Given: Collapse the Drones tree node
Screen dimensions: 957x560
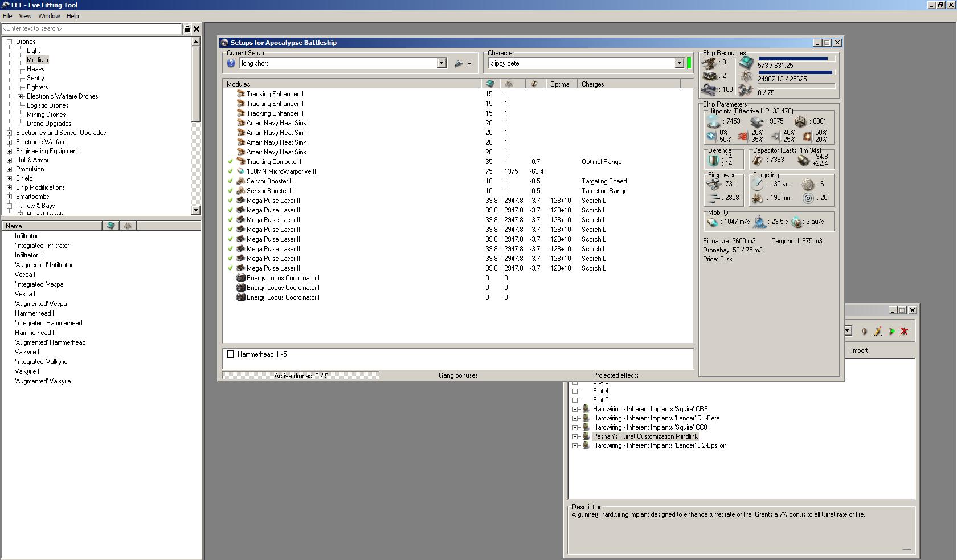Looking at the screenshot, I should [10, 42].
